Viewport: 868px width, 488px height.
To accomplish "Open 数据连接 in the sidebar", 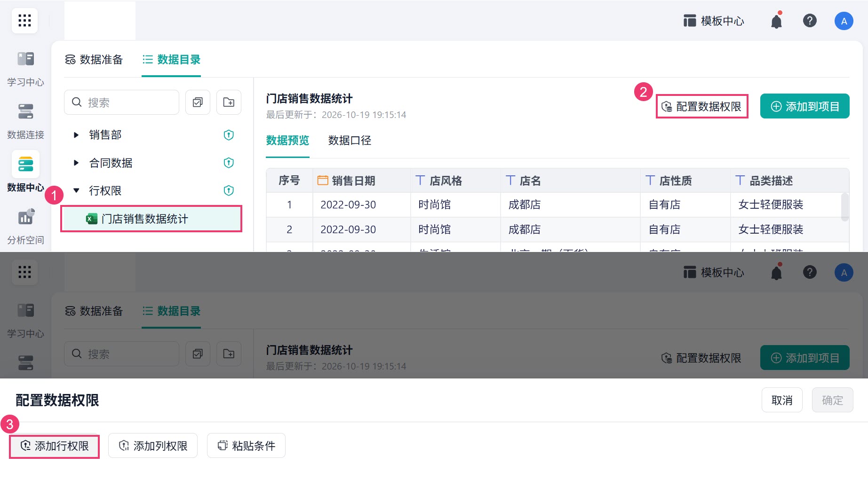I will (25, 121).
